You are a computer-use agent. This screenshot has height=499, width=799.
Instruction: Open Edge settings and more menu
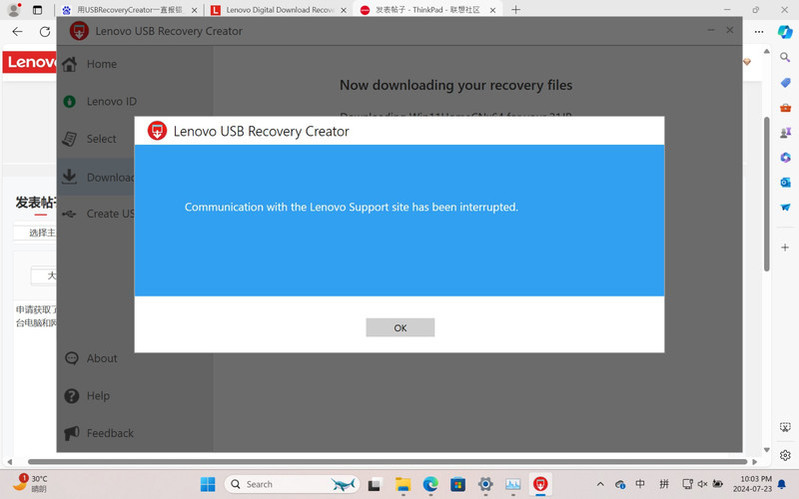tap(759, 32)
